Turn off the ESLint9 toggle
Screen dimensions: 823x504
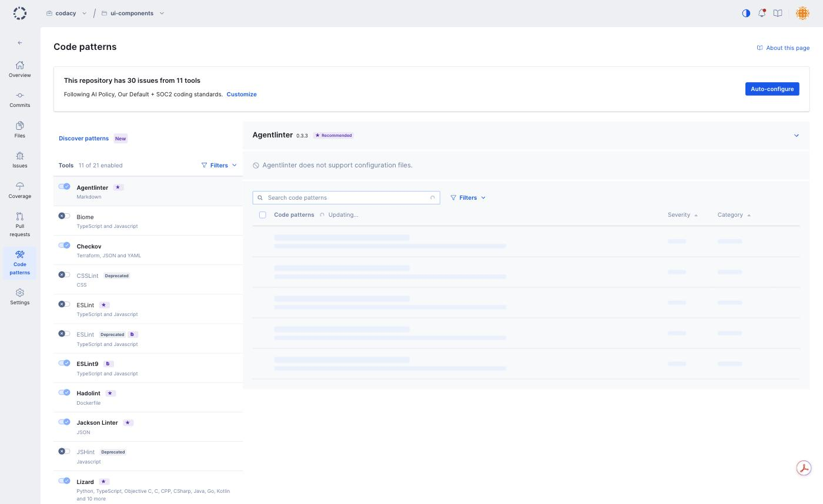(64, 362)
